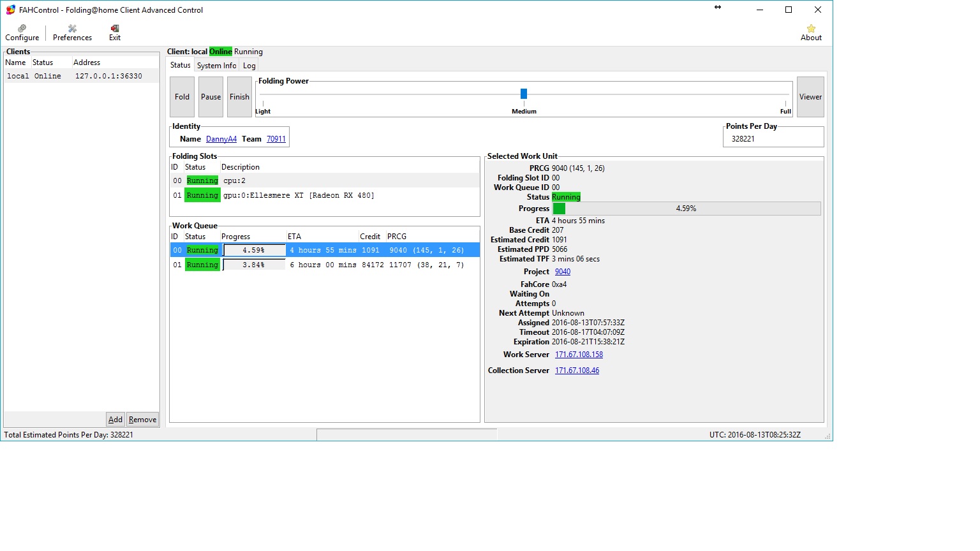Click the Estimated TPF value
Screen dimensions: 980x551
575,259
